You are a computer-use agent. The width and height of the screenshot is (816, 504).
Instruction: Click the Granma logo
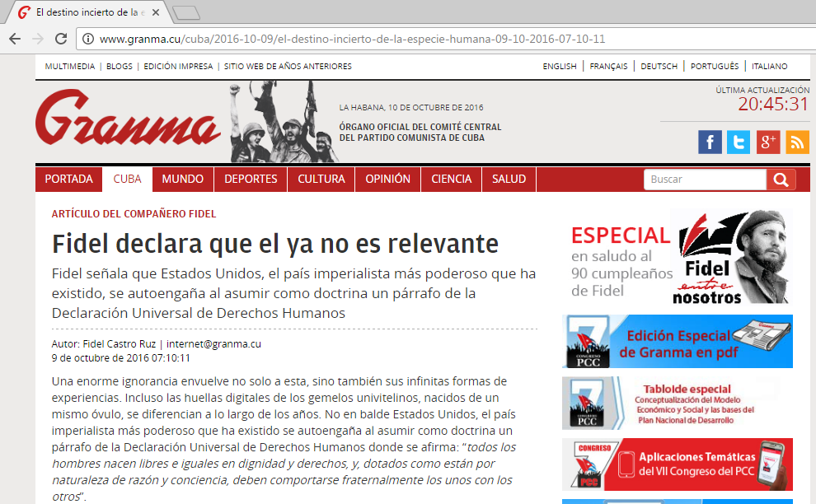pyautogui.click(x=128, y=119)
